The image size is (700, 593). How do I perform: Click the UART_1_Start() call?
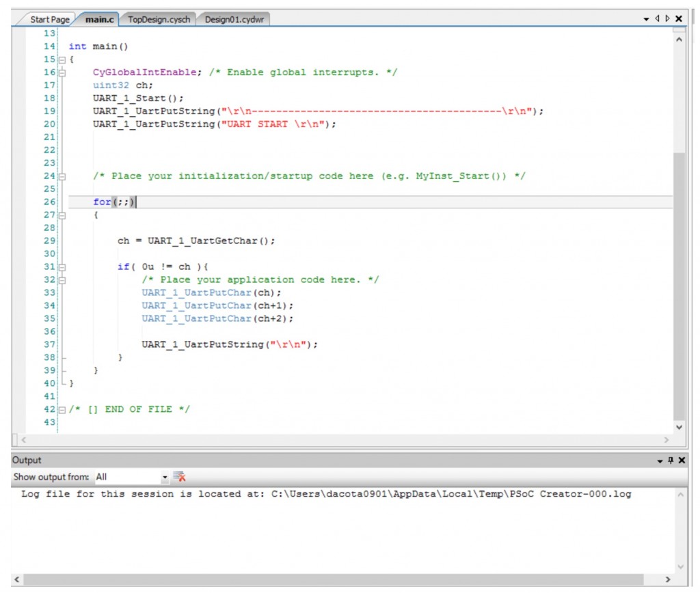click(138, 98)
